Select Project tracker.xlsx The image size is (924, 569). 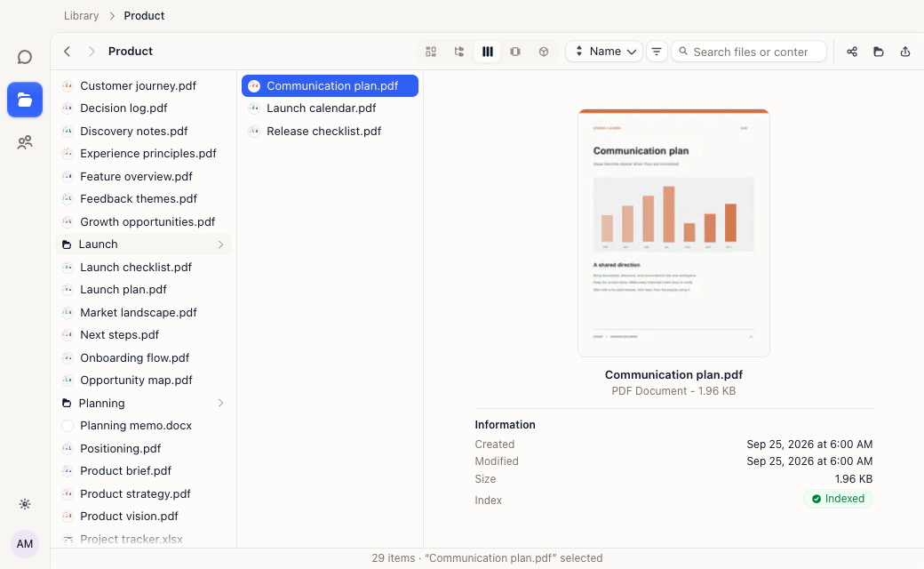(x=143, y=539)
